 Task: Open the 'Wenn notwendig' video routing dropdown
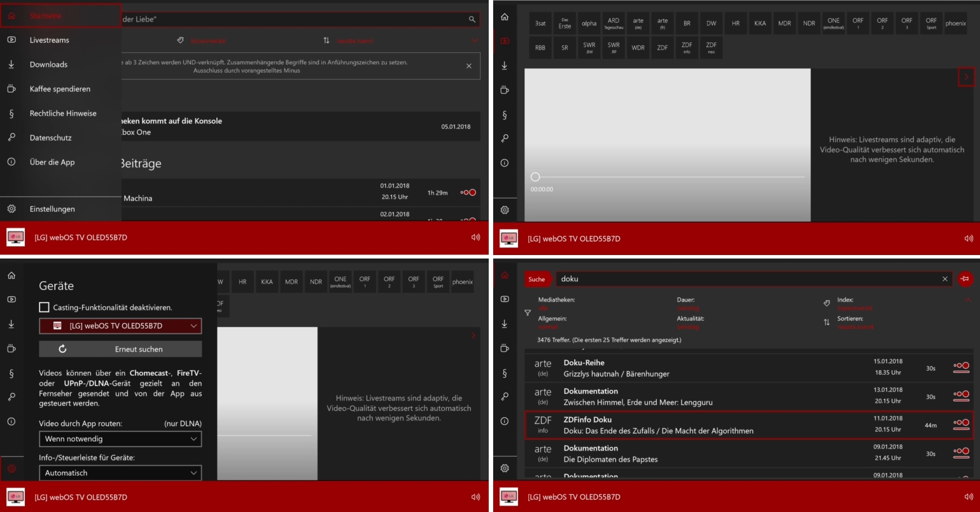coord(120,439)
